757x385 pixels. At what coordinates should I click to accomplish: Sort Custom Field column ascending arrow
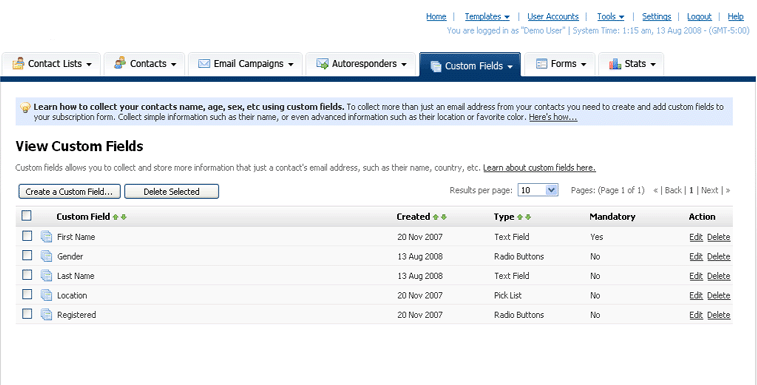point(115,217)
